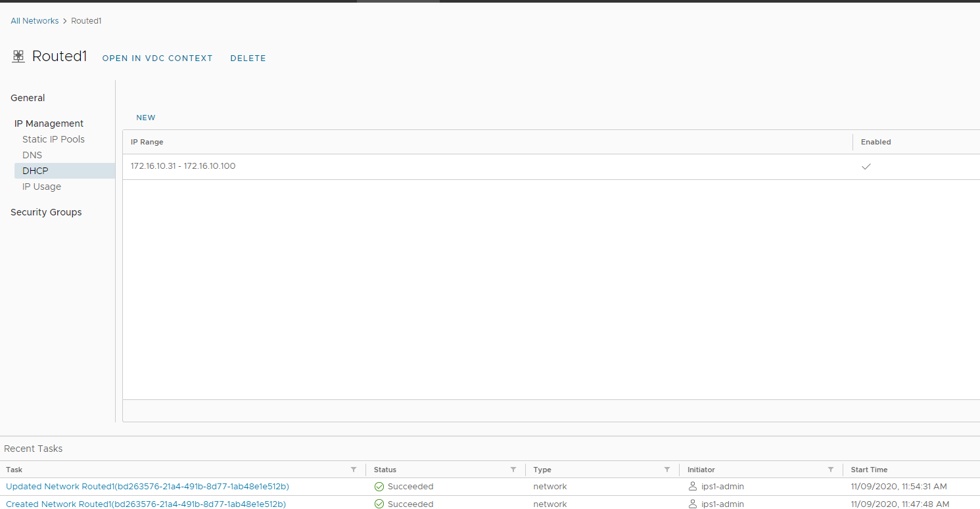This screenshot has width=980, height=509.
Task: Click the Enabled checkmark for DHCP range
Action: point(866,167)
